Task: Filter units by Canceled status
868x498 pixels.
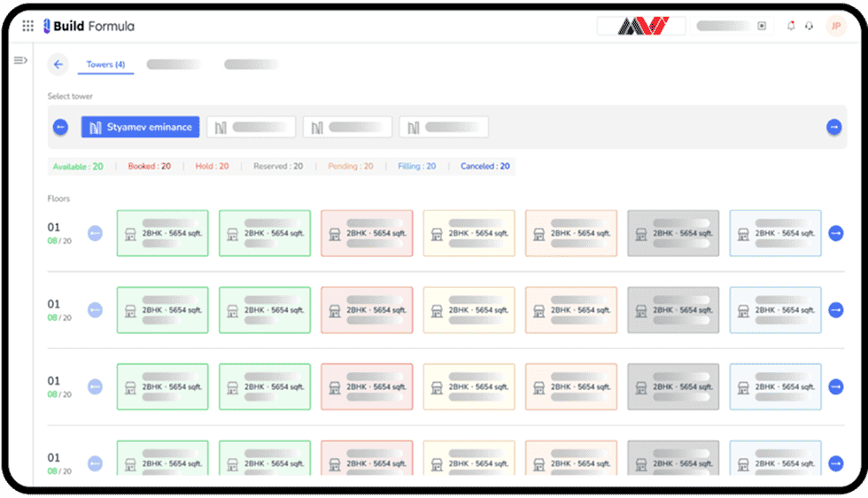Action: point(484,167)
